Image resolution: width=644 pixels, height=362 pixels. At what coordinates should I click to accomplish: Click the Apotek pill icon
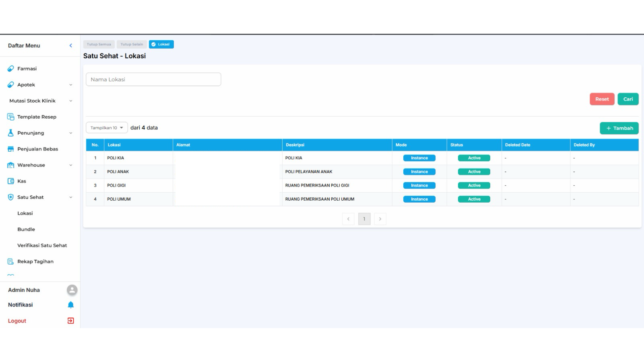[x=11, y=85]
